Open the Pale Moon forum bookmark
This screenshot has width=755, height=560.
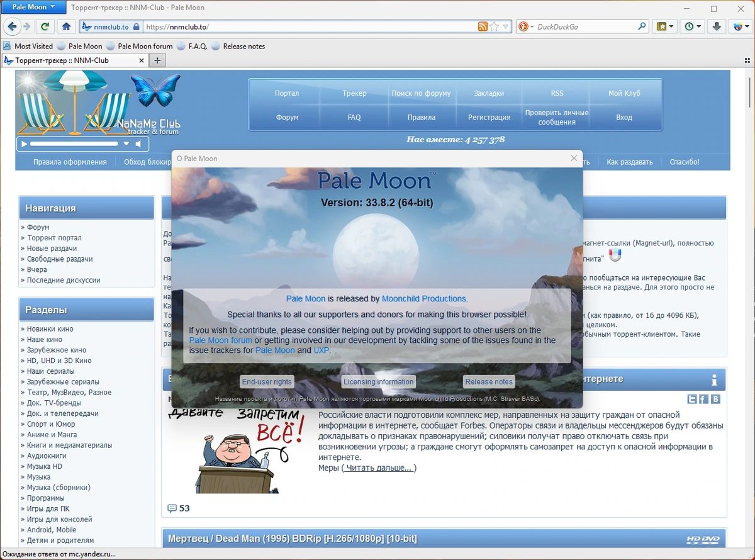pyautogui.click(x=139, y=46)
